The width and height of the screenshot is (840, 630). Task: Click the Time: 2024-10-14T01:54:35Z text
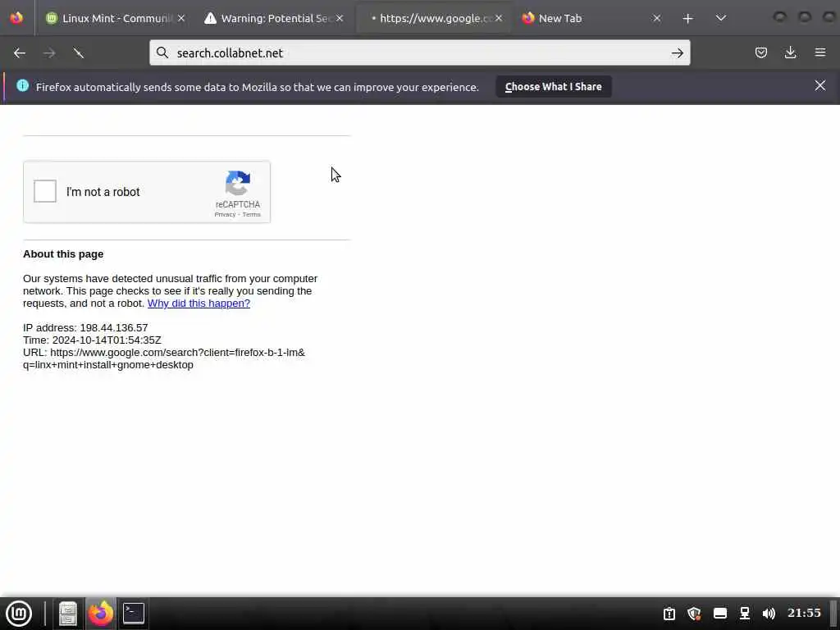[x=92, y=340]
